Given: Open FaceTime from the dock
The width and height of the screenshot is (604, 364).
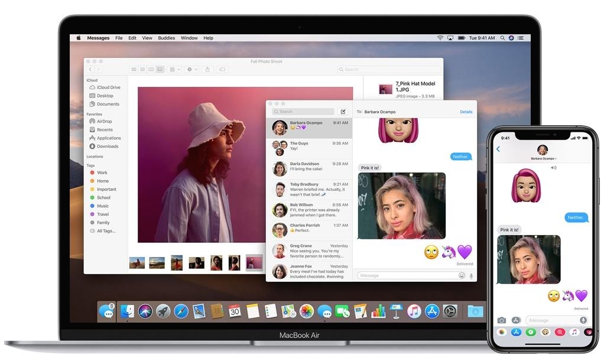Looking at the screenshot, I should click(342, 311).
